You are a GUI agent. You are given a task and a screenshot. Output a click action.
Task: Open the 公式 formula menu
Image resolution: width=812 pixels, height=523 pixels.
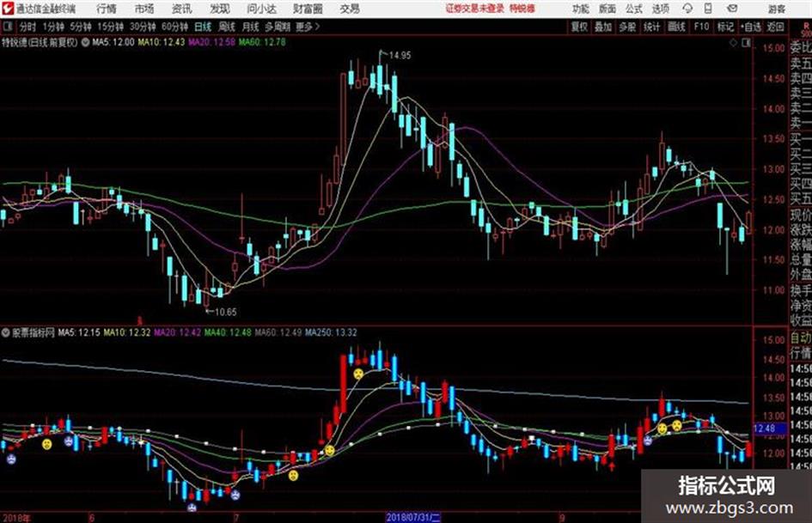click(634, 9)
